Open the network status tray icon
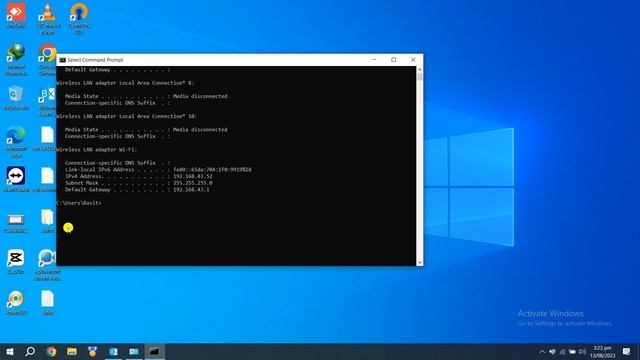Image resolution: width=640 pixels, height=360 pixels. pyautogui.click(x=562, y=352)
